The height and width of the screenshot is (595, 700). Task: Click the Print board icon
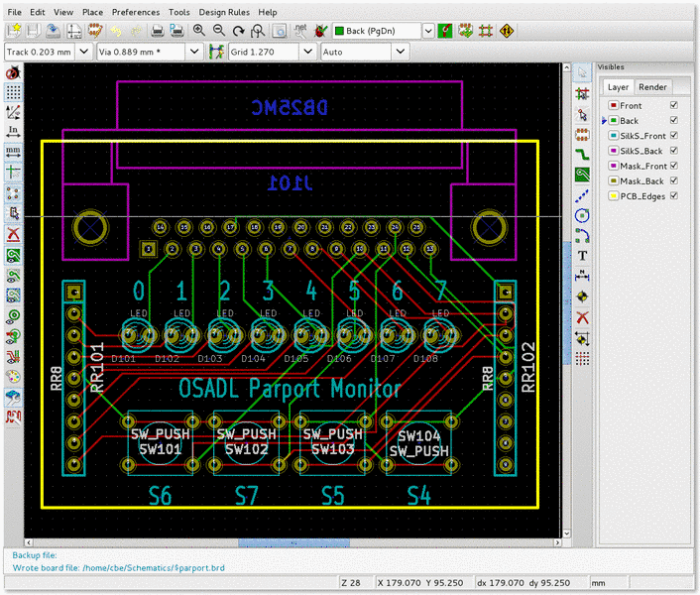(x=157, y=31)
